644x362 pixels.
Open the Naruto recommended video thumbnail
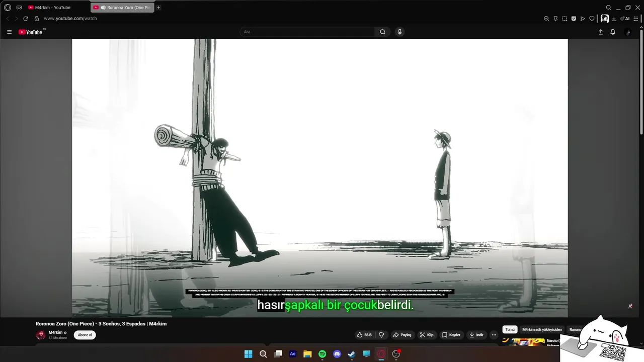coord(523,342)
